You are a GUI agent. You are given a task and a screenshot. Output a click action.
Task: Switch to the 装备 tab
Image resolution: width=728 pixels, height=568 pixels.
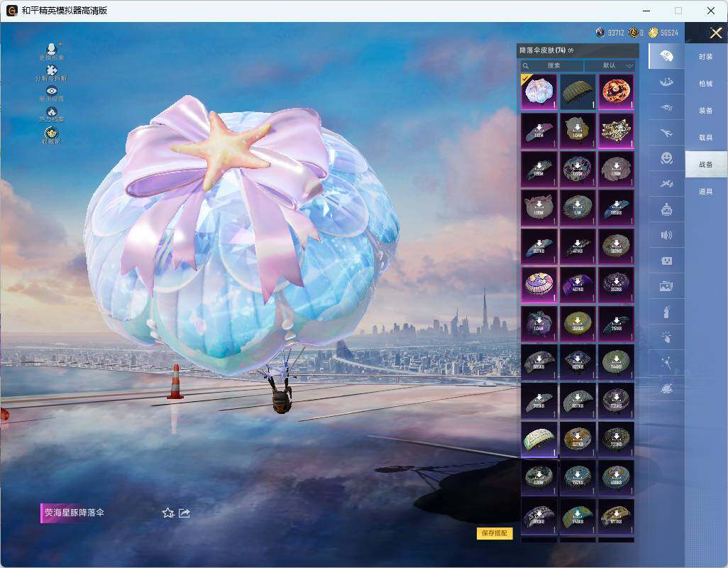click(x=706, y=111)
